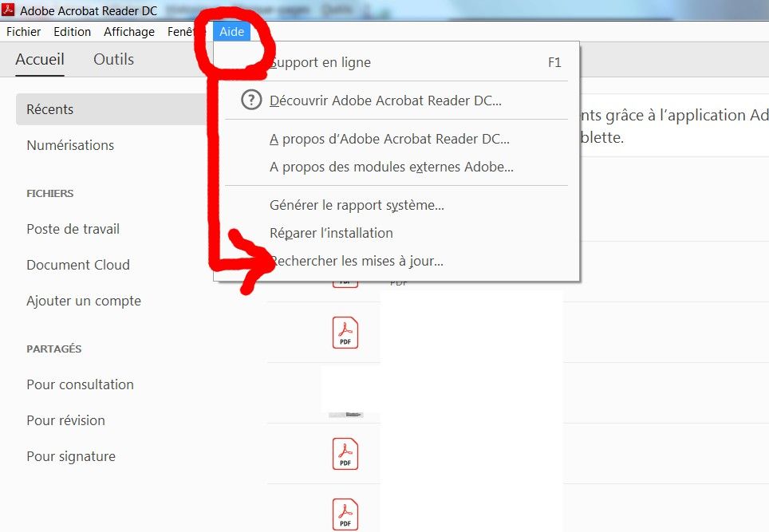Viewport: 769px width, 532px height.
Task: Click the blurred recent file thumbnail
Action: coord(345,415)
